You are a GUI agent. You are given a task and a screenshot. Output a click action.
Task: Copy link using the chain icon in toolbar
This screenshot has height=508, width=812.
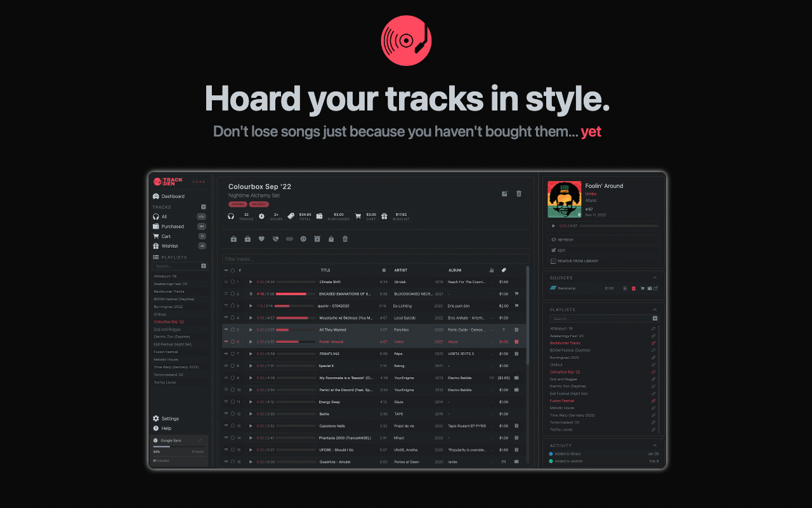[290, 239]
